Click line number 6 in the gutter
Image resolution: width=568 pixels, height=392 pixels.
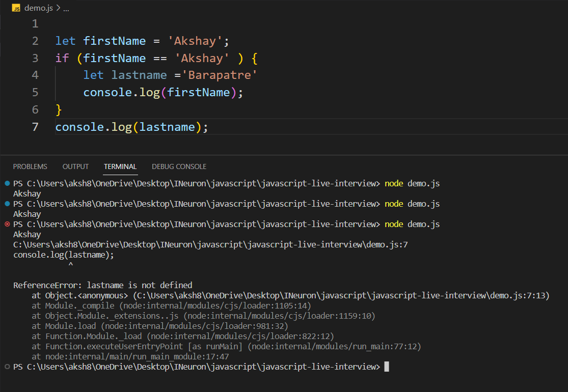tap(35, 109)
